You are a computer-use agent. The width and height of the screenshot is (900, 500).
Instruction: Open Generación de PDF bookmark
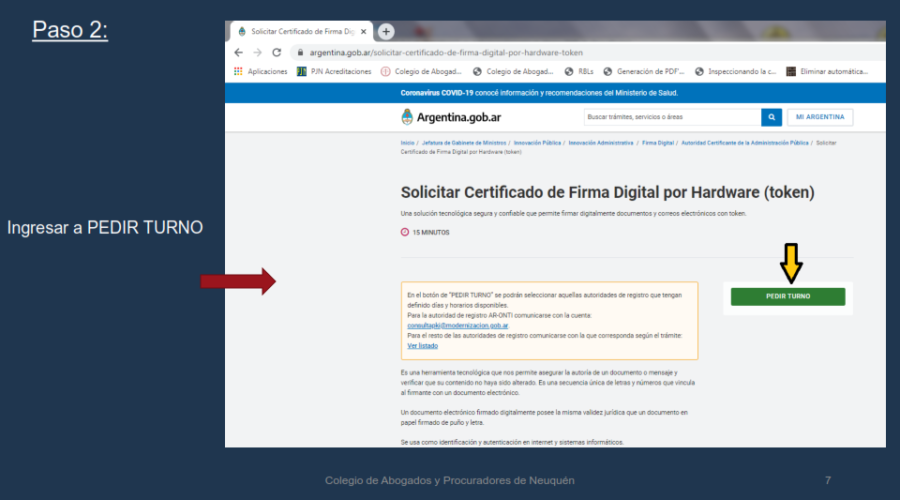click(x=644, y=72)
